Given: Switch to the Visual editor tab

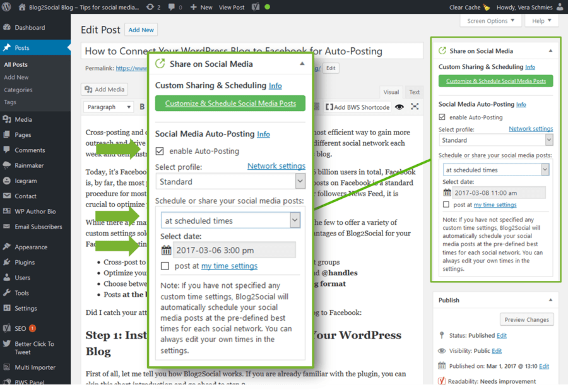Looking at the screenshot, I should pyautogui.click(x=391, y=92).
